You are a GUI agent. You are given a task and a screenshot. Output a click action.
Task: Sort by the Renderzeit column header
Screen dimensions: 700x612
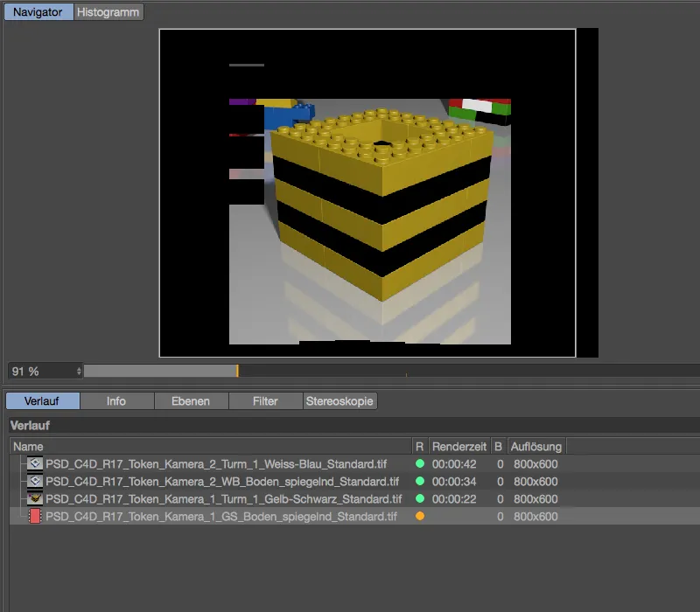pyautogui.click(x=459, y=447)
